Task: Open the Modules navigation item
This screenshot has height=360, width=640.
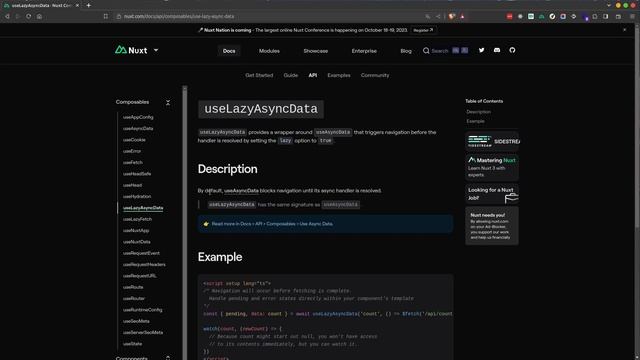Action: click(269, 51)
